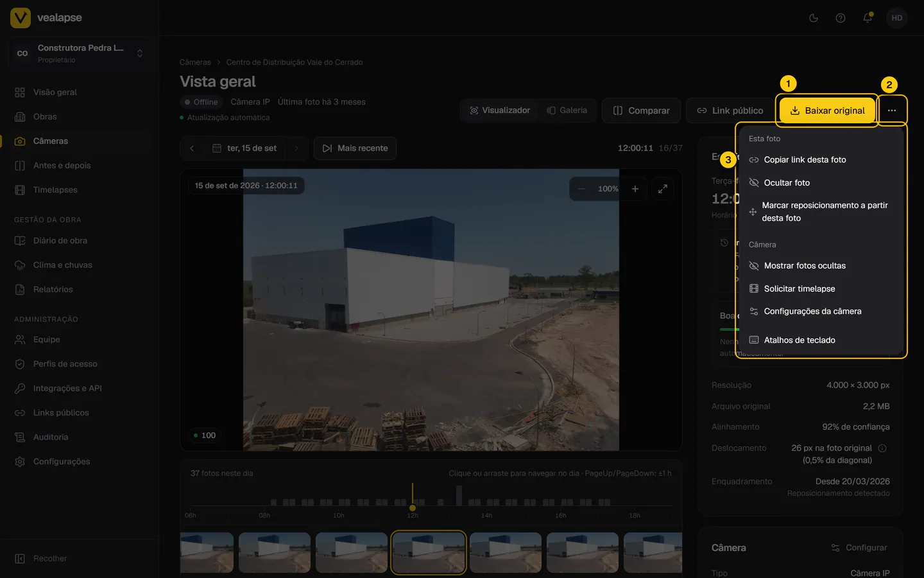This screenshot has height=578, width=924.
Task: Open Integrações e API key icon
Action: click(x=20, y=389)
